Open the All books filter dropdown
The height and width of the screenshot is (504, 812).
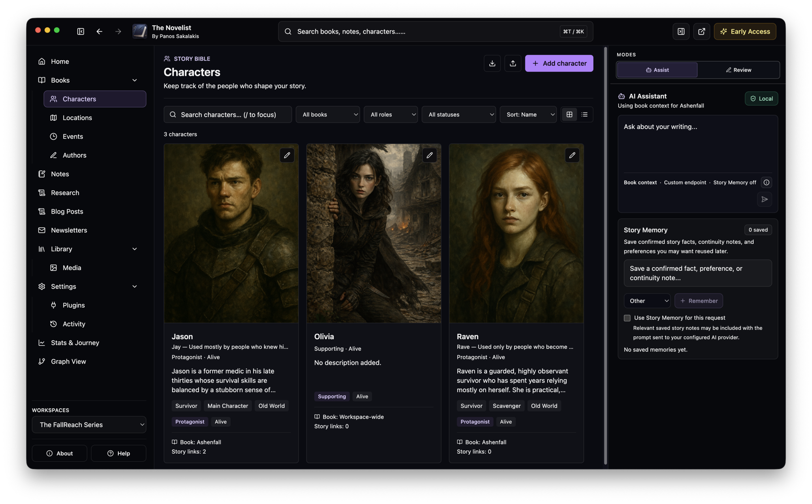point(328,115)
